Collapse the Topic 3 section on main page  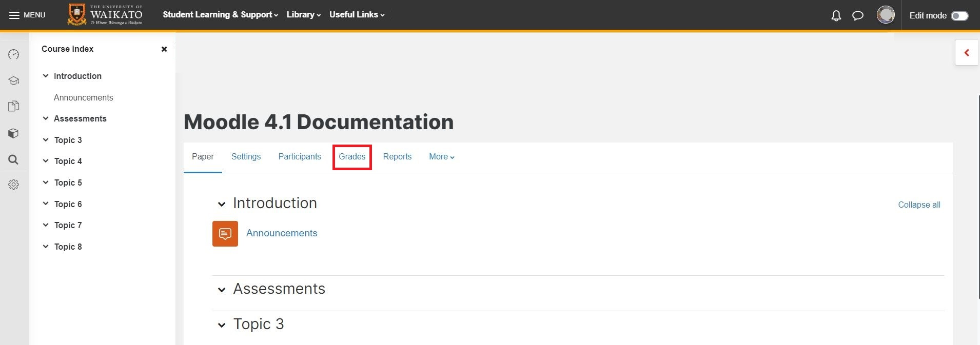(222, 326)
